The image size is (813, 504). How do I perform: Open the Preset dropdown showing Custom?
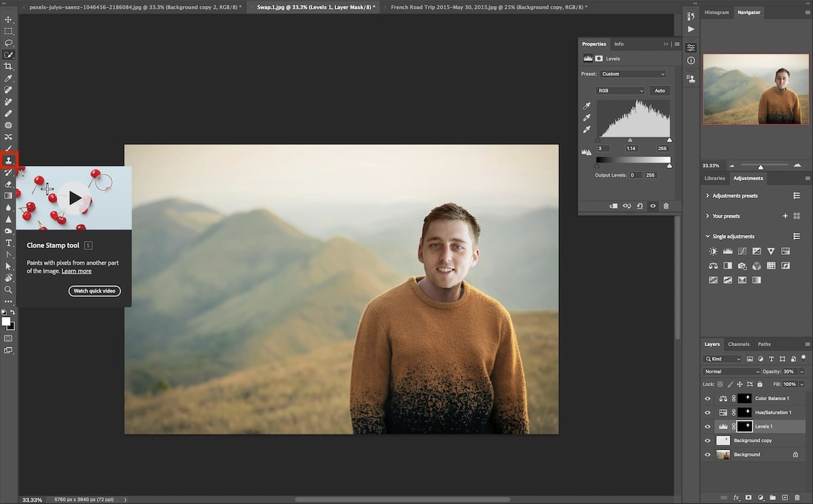(633, 73)
